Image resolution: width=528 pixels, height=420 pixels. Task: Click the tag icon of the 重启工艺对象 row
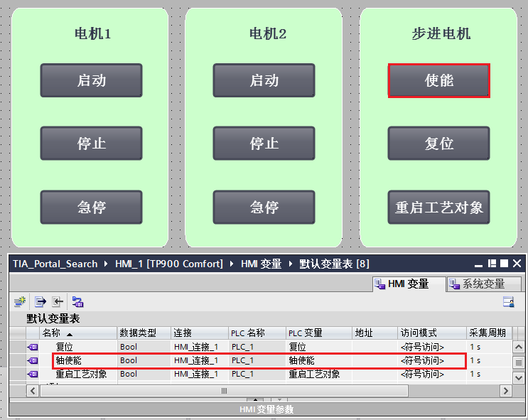(33, 374)
